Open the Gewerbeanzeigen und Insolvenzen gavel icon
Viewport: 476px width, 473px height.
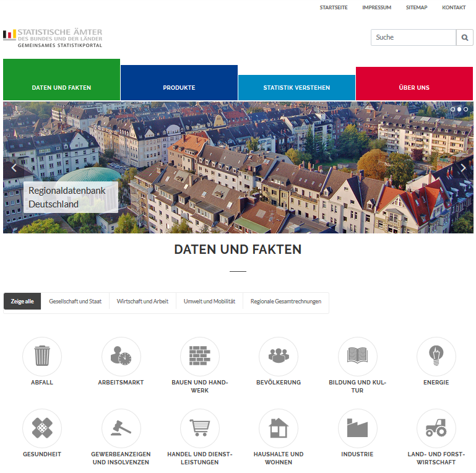[121, 428]
